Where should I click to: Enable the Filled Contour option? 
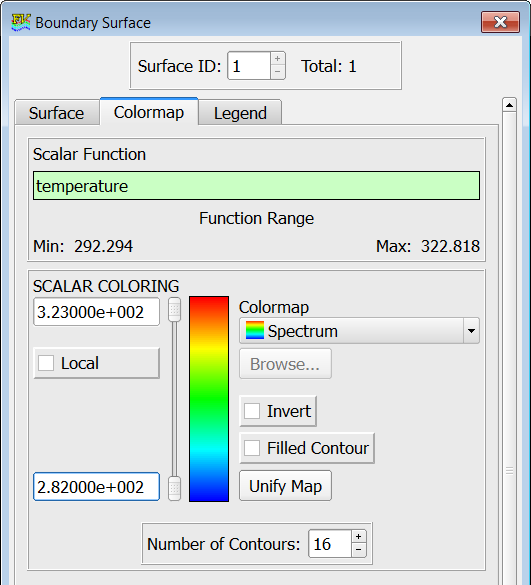click(252, 448)
